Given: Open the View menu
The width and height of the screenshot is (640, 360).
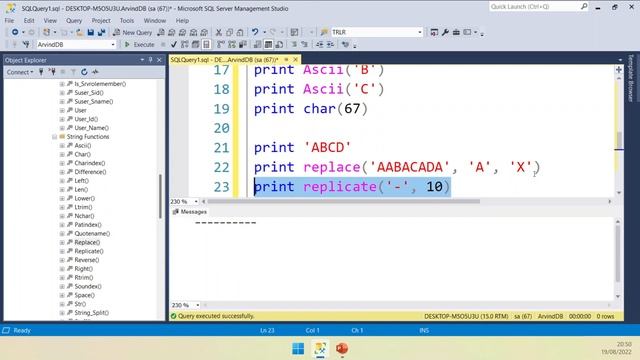Looking at the screenshot, I should pos(50,20).
